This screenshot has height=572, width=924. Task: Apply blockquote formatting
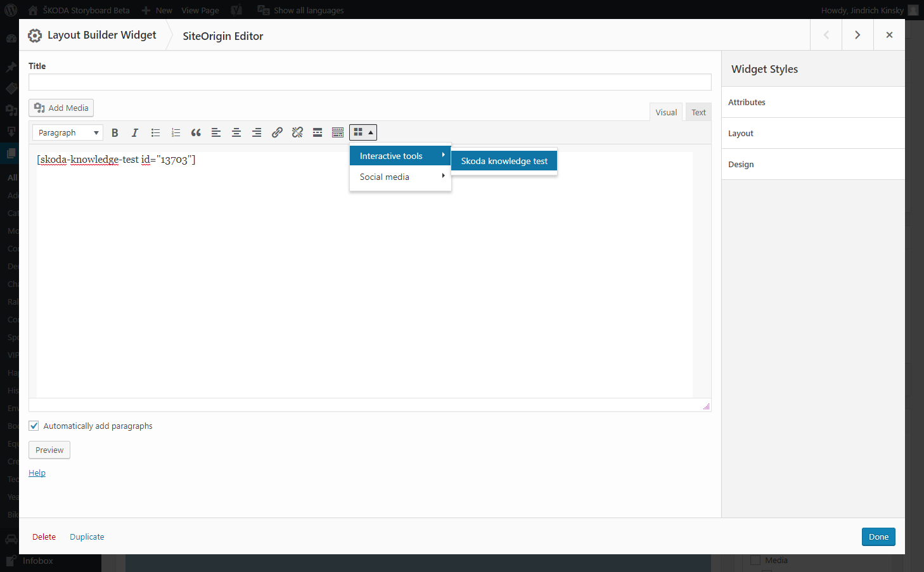[x=196, y=132]
